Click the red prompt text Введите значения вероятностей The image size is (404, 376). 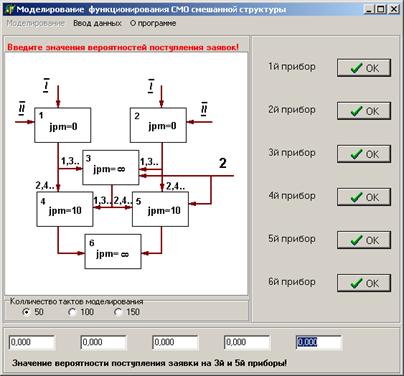click(123, 47)
